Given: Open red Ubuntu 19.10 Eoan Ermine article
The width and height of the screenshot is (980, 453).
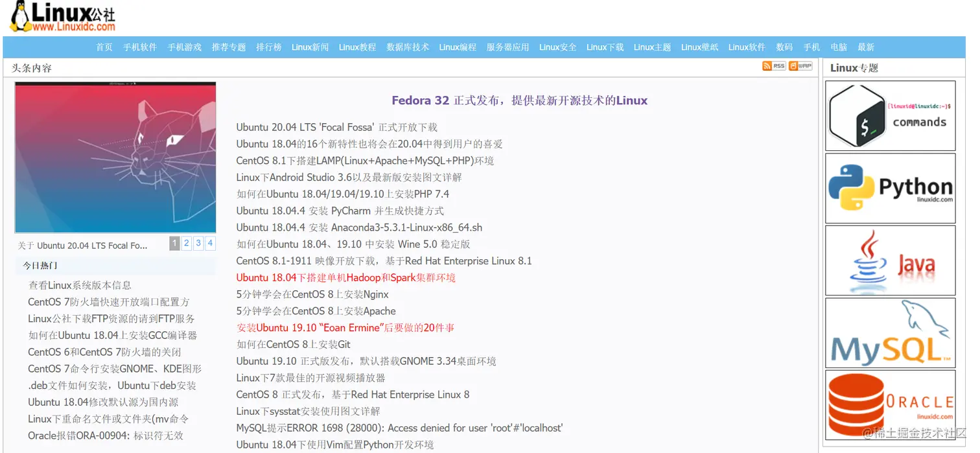Looking at the screenshot, I should click(345, 328).
